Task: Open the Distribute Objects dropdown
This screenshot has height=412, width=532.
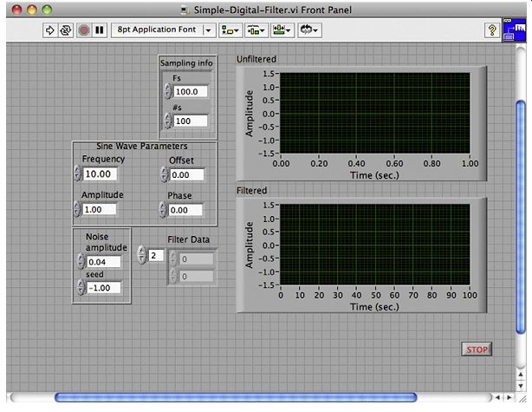Action: point(256,29)
